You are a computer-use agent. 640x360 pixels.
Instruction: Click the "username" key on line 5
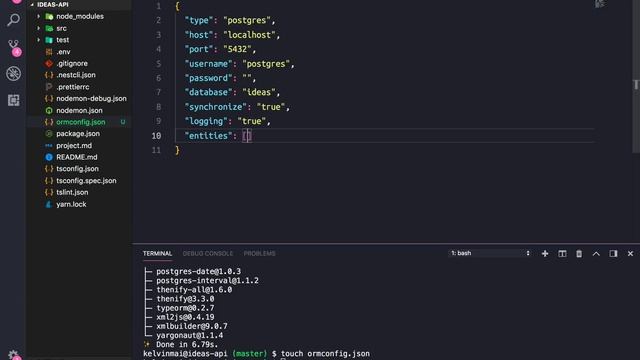208,64
